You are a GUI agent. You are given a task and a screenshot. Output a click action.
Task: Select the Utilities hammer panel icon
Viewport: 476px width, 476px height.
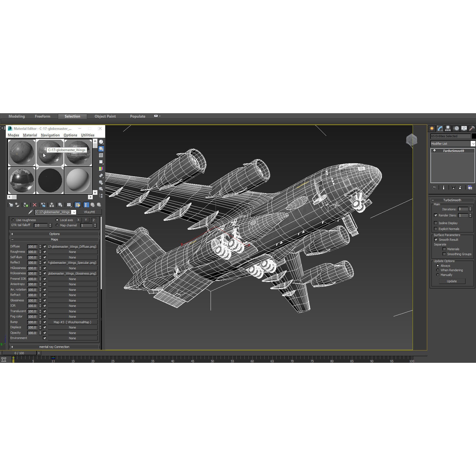pos(472,128)
